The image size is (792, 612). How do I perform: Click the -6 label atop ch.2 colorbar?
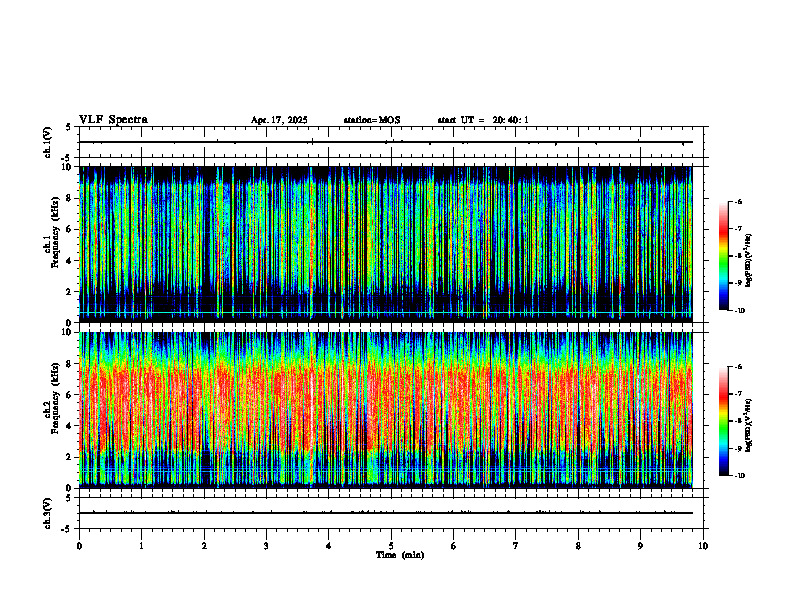coord(738,367)
